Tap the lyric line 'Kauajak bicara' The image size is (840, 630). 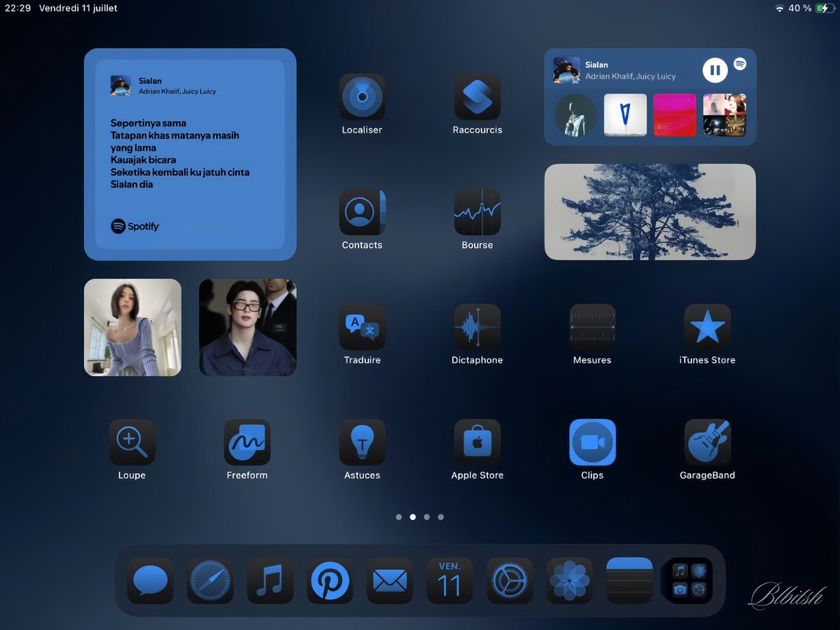(x=143, y=160)
